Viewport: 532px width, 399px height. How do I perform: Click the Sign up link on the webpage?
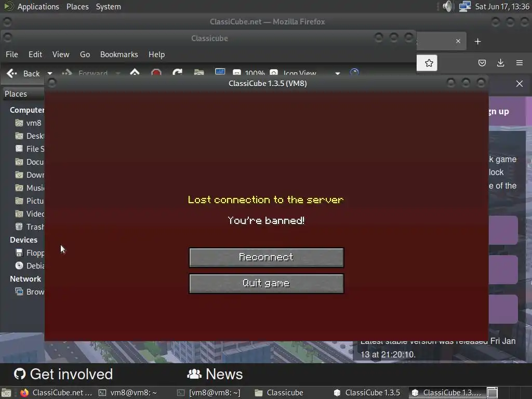499,112
